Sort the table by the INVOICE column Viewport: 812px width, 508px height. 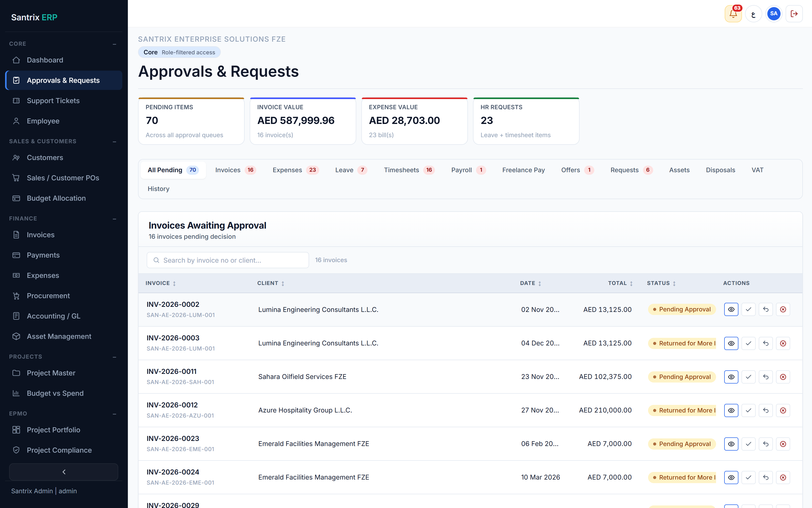pos(161,283)
